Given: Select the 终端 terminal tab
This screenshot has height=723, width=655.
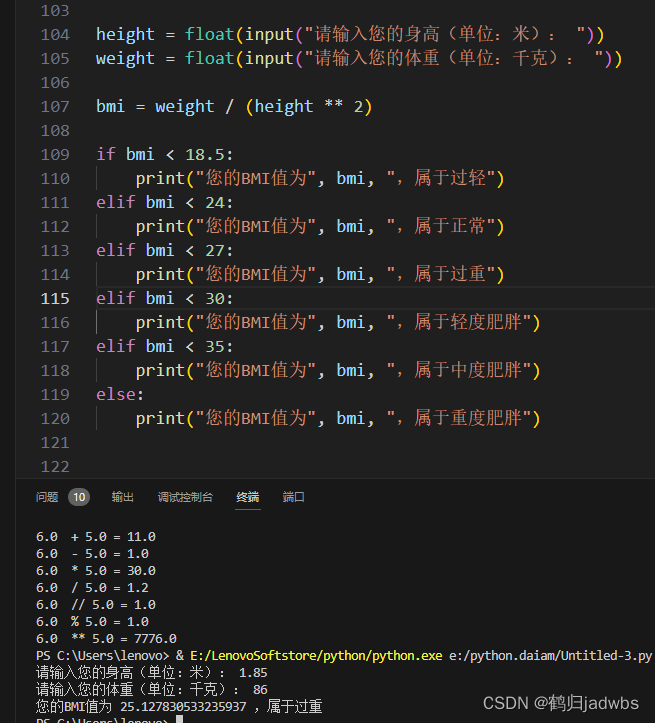Looking at the screenshot, I should (x=248, y=497).
